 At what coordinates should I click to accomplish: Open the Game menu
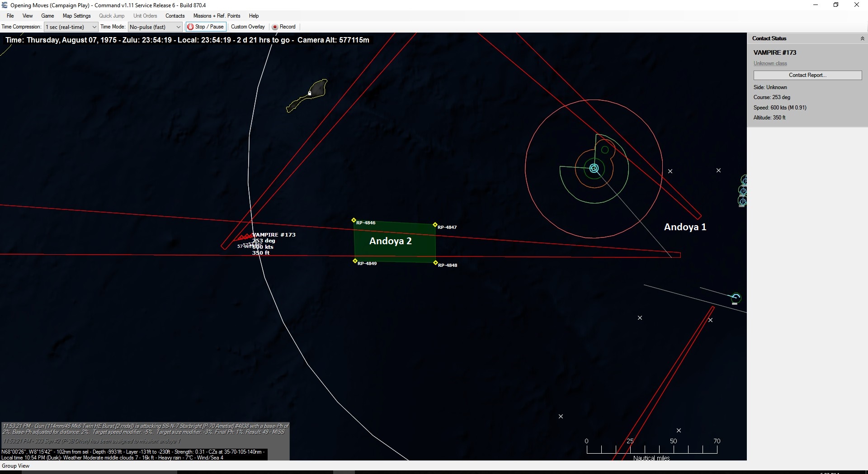pyautogui.click(x=47, y=15)
